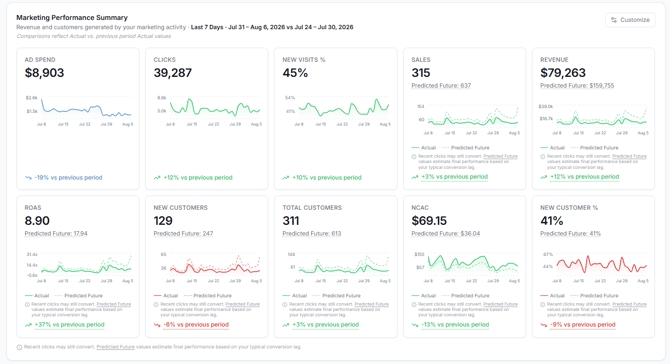
Task: Toggle Predicted Future legend in Total Customers chart
Action: tap(336, 296)
